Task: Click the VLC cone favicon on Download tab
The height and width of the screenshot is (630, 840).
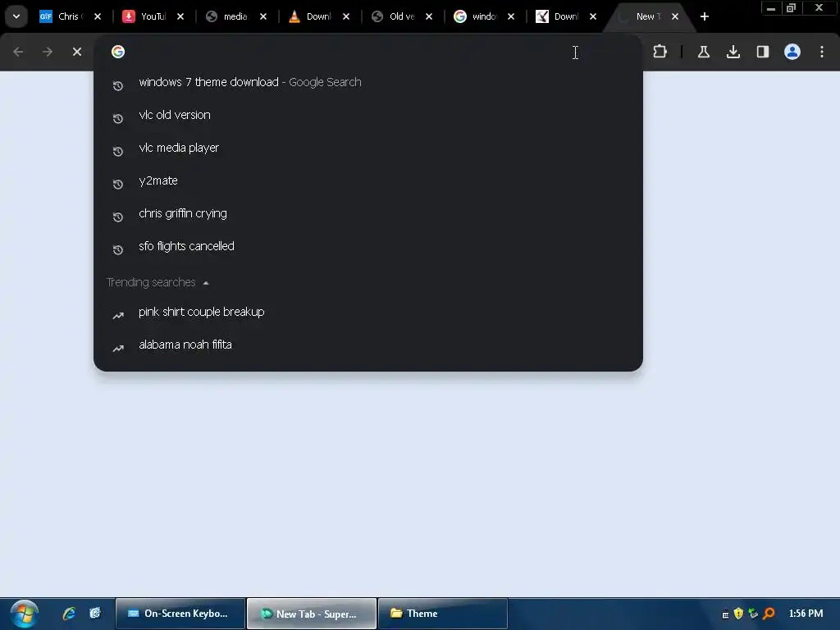Action: [x=294, y=16]
